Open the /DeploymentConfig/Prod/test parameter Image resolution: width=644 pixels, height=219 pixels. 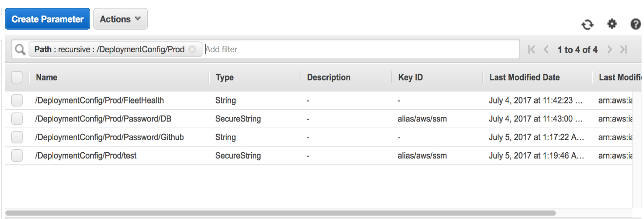click(86, 156)
